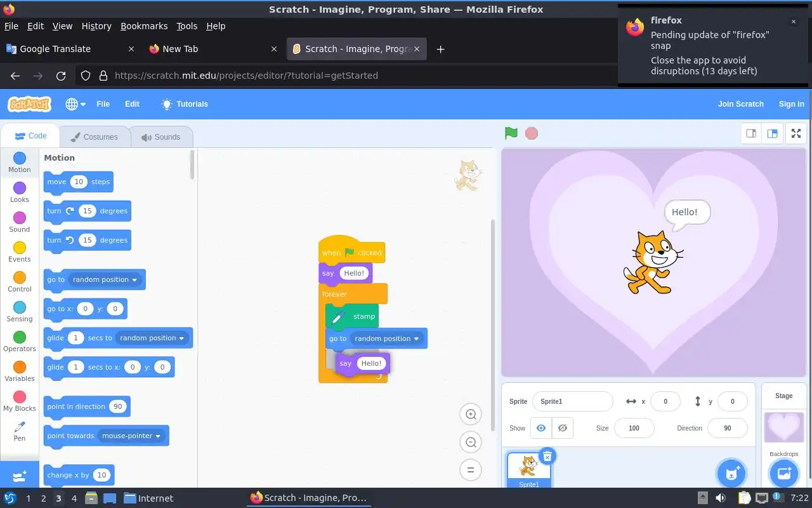The image size is (812, 508).
Task: Open the Tutorials library
Action: coord(185,104)
